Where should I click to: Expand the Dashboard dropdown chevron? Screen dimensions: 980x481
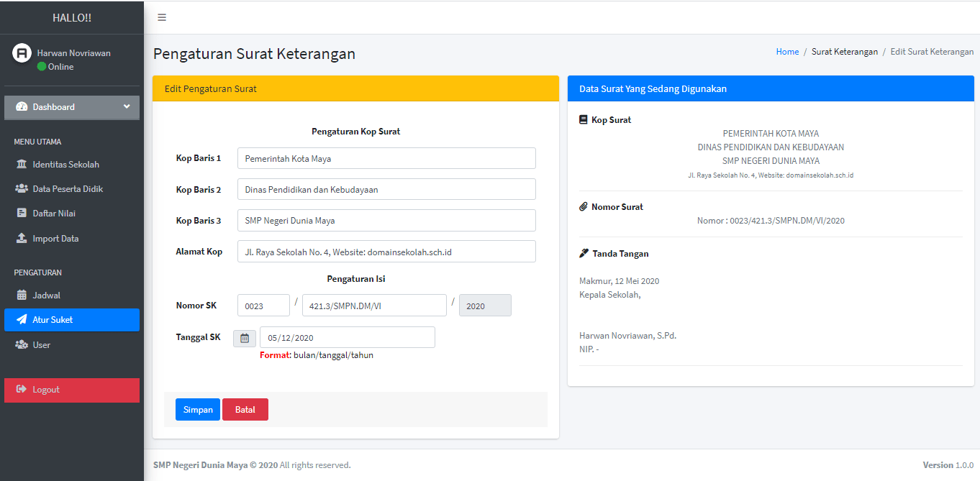click(x=127, y=107)
